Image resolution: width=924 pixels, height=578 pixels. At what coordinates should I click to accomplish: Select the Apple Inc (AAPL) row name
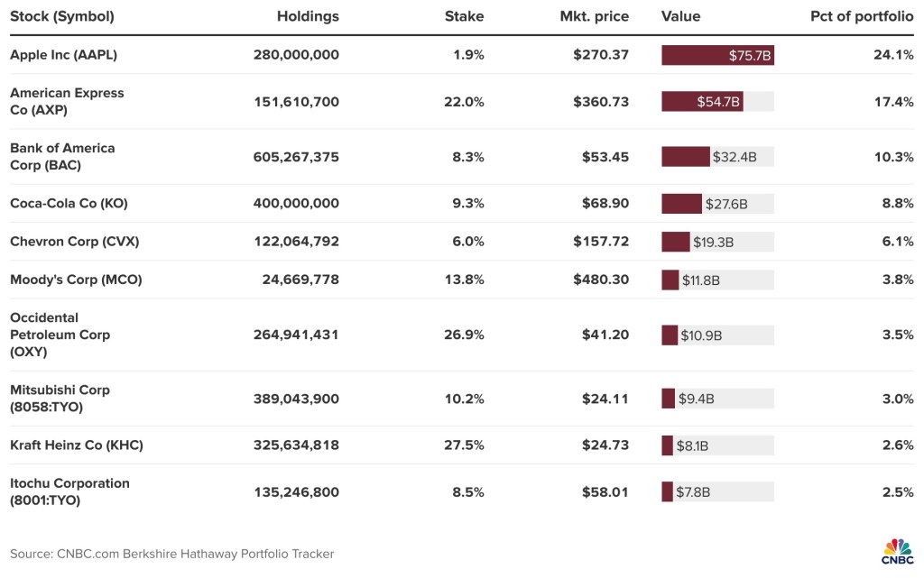click(63, 55)
